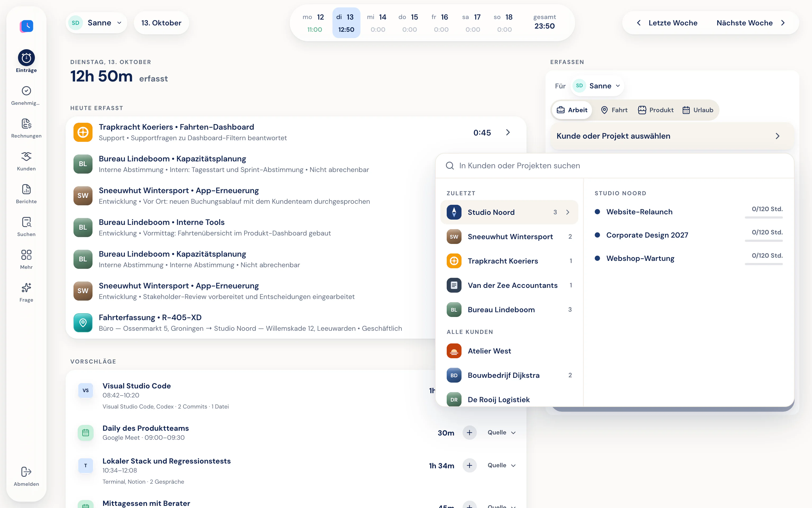Open Frage assistant in sidebar
Screen dimensions: 812x508
coord(26,292)
